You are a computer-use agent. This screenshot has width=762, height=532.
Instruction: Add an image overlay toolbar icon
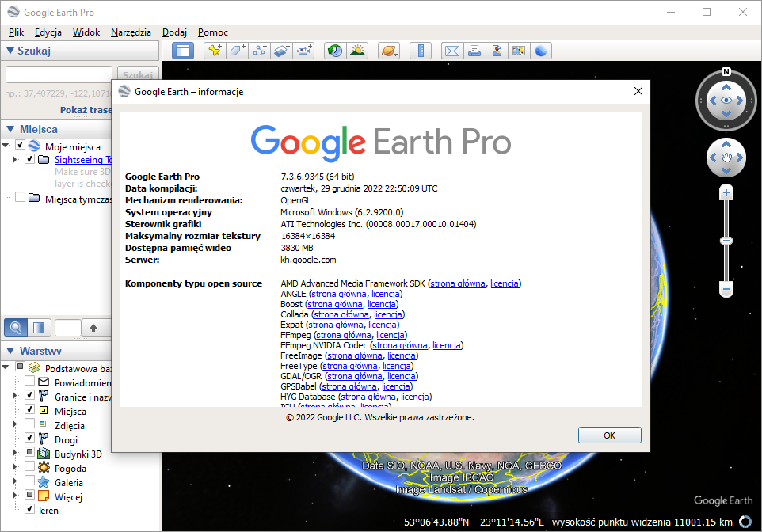tap(282, 51)
